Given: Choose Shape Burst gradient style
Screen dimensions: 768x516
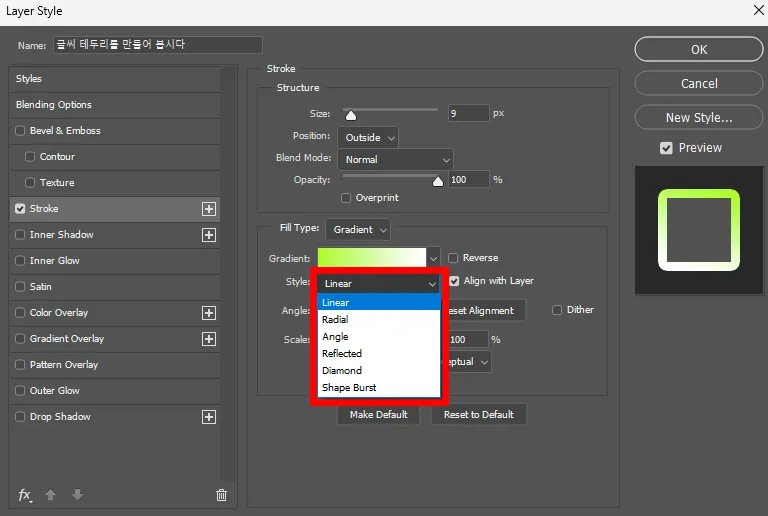Looking at the screenshot, I should click(x=380, y=388).
